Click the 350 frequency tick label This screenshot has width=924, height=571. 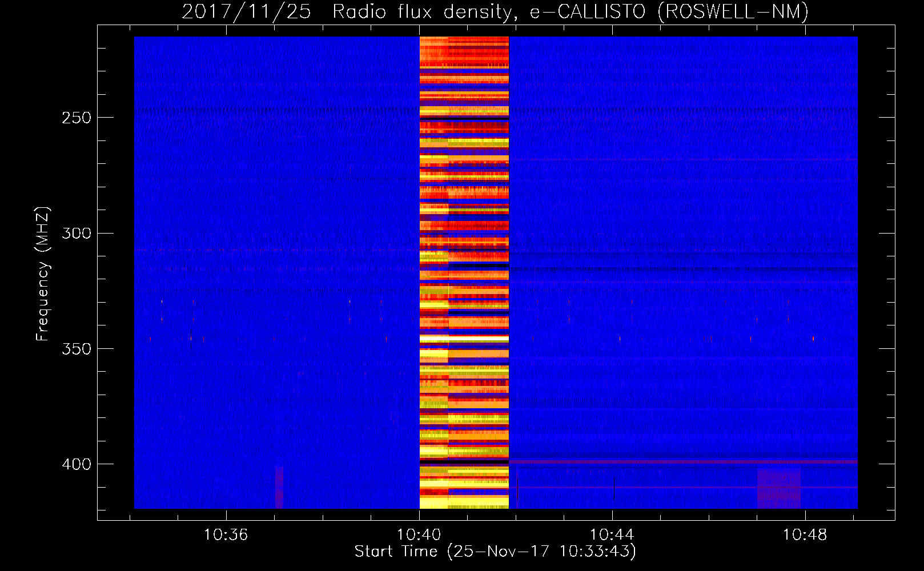pyautogui.click(x=77, y=349)
